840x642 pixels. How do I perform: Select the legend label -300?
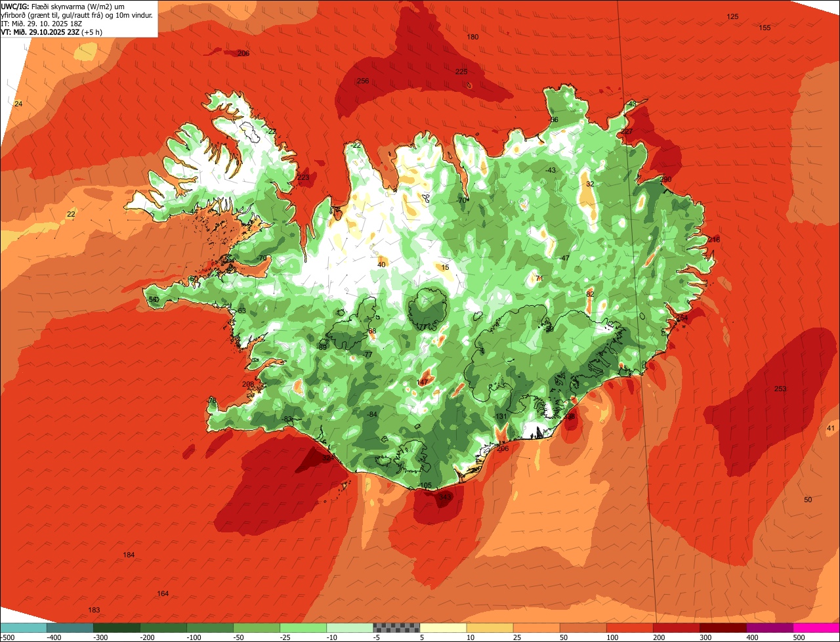tap(100, 637)
